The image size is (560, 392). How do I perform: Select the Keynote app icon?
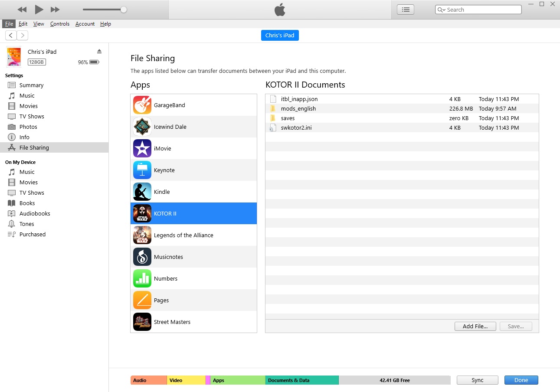[142, 170]
